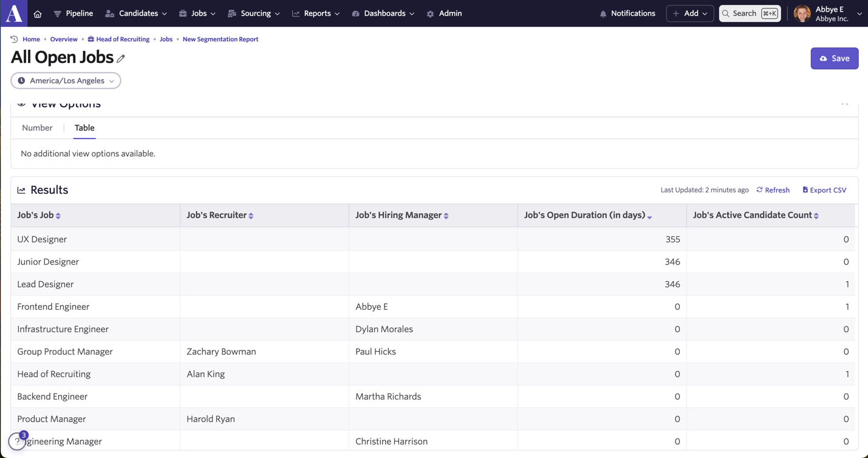Click the Jobs breadcrumb link
Image resolution: width=868 pixels, height=458 pixels.
pyautogui.click(x=166, y=39)
